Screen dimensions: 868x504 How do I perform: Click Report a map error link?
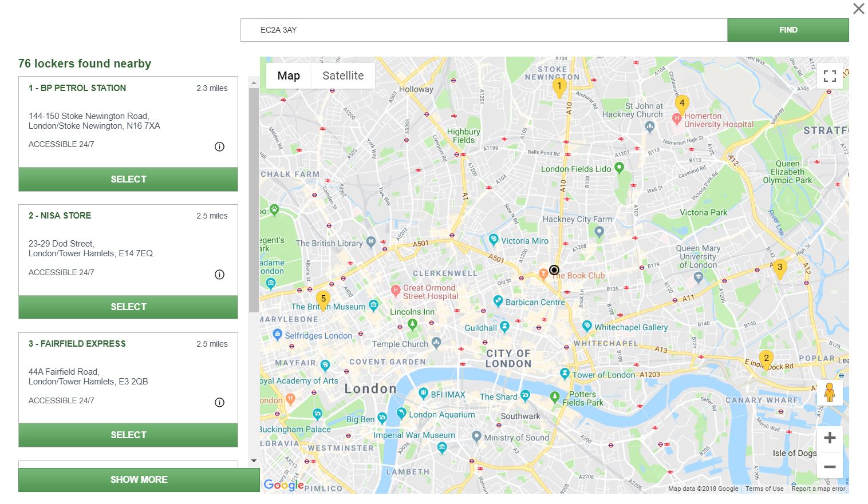pyautogui.click(x=818, y=489)
